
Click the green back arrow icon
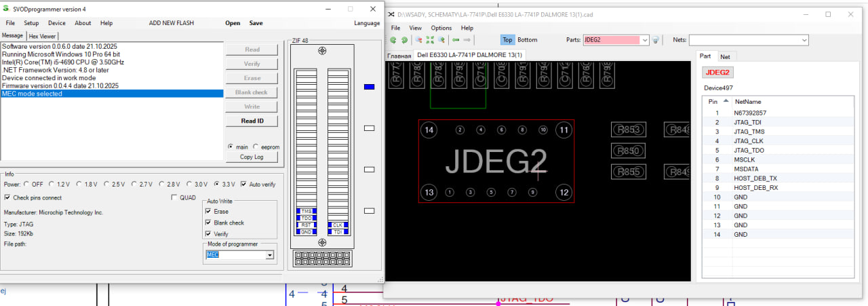coord(456,40)
